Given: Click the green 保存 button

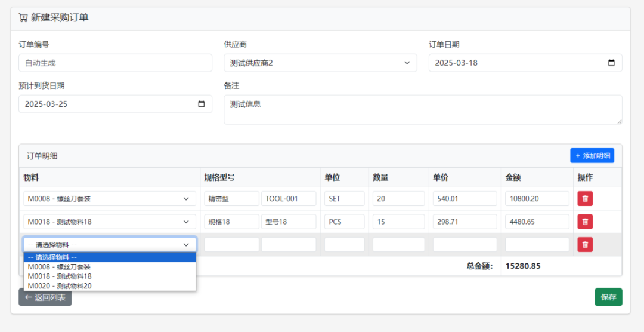Looking at the screenshot, I should pyautogui.click(x=608, y=297).
